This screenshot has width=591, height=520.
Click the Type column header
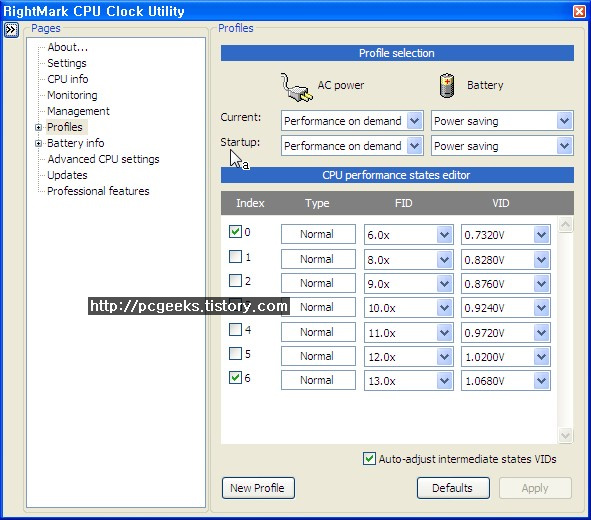317,203
